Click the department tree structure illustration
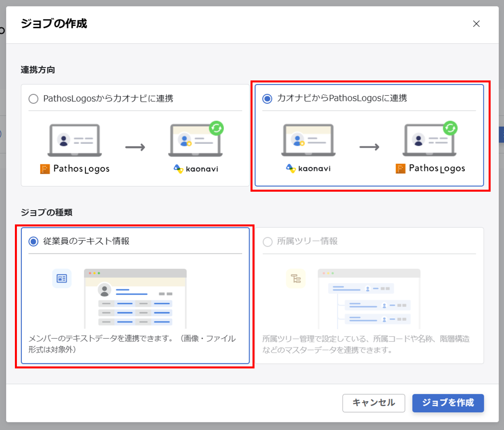Image resolution: width=504 pixels, height=430 pixels. [369, 298]
